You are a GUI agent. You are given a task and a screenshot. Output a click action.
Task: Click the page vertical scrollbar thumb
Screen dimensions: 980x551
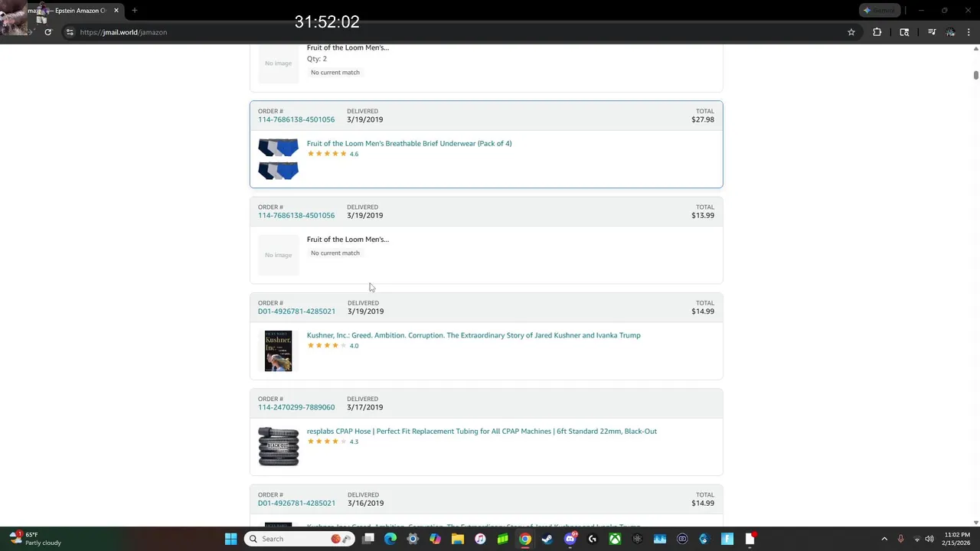(x=976, y=75)
